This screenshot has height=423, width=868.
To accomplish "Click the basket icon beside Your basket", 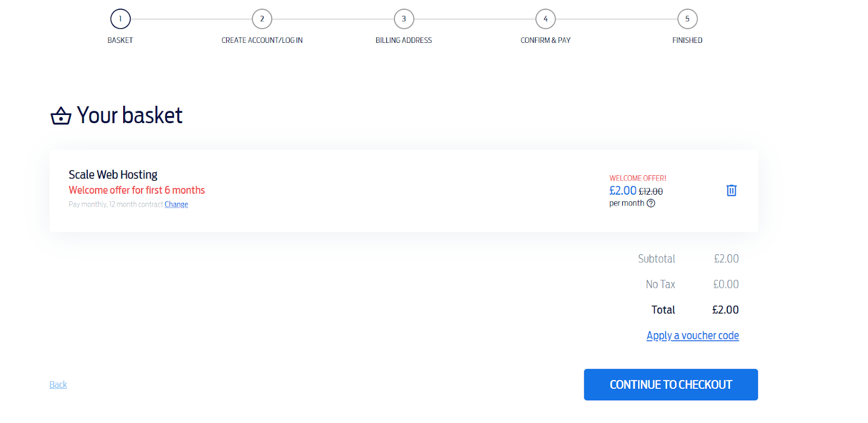I will pos(61,116).
